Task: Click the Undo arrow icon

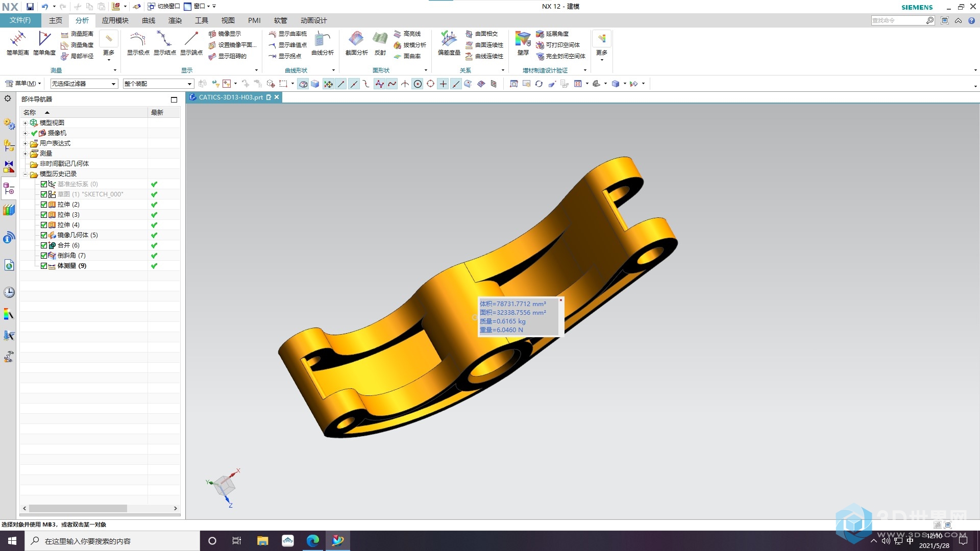Action: coord(45,7)
